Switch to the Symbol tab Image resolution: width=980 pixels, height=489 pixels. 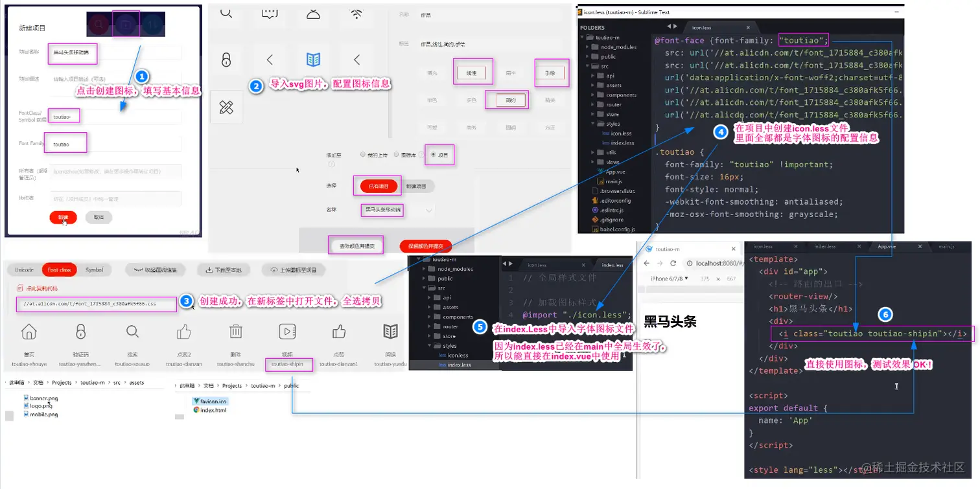click(94, 269)
